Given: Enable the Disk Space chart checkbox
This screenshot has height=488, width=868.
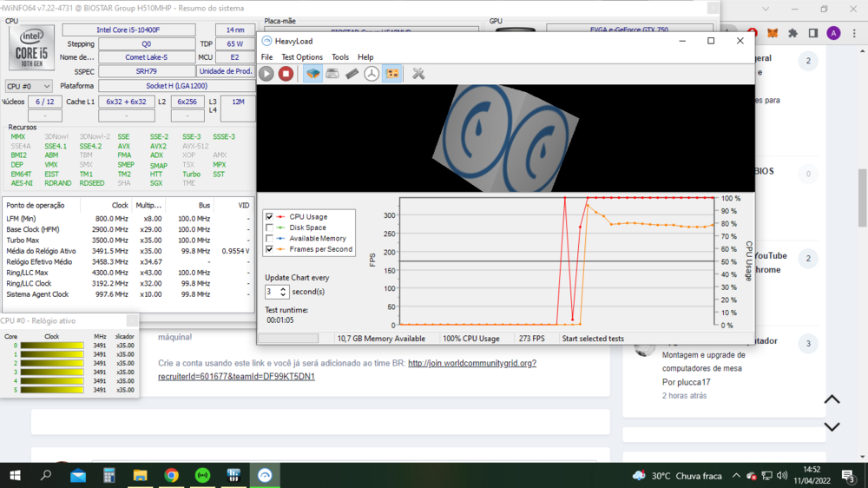Looking at the screenshot, I should pos(270,228).
